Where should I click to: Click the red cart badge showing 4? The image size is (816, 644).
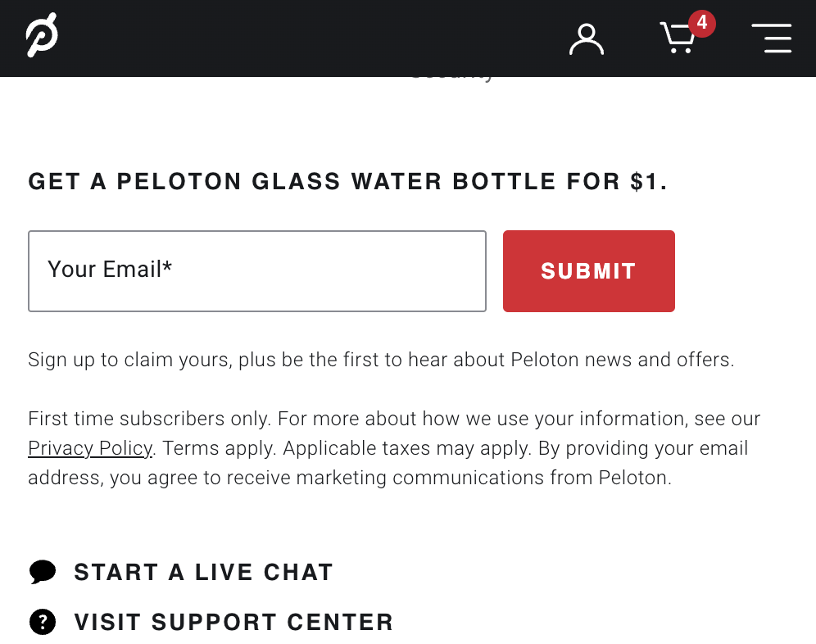pos(701,24)
